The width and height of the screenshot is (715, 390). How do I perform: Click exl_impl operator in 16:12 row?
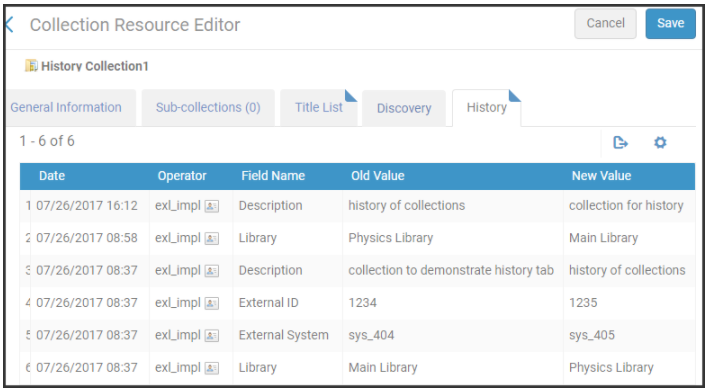pos(178,206)
